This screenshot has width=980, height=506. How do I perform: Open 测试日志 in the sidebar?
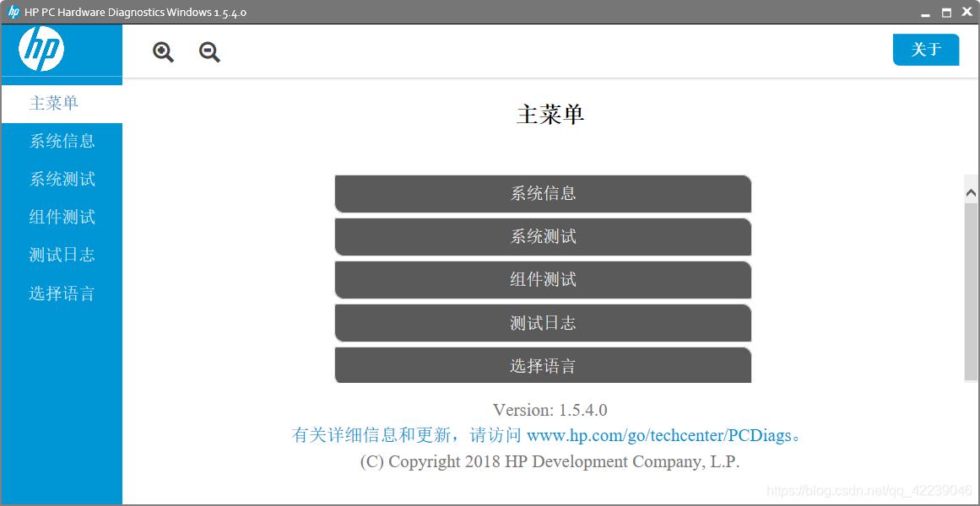tap(62, 255)
